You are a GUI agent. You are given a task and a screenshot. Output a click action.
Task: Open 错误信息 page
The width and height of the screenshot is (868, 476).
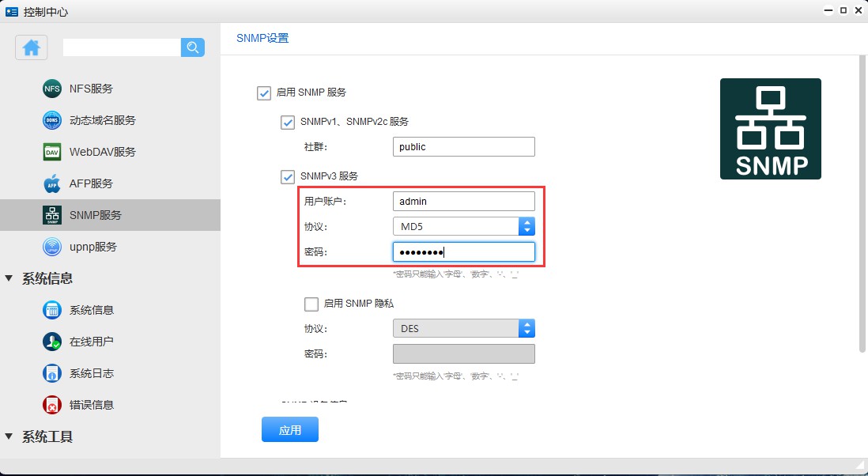click(51, 405)
